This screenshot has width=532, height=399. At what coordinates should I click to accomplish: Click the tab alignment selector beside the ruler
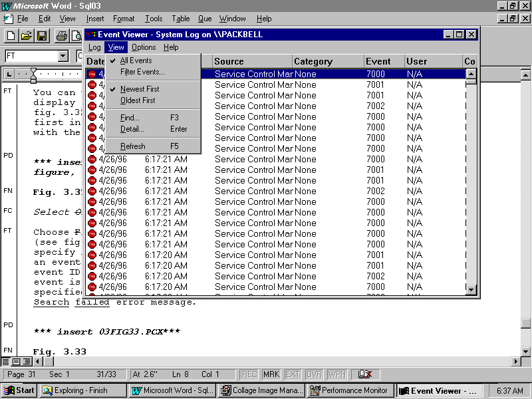(9, 74)
